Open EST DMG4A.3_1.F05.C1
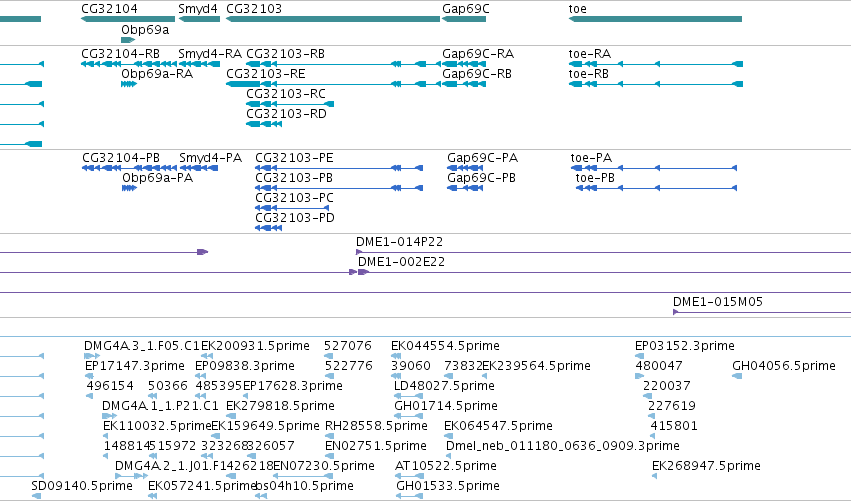Screen dimensions: 851x501 pos(142,346)
